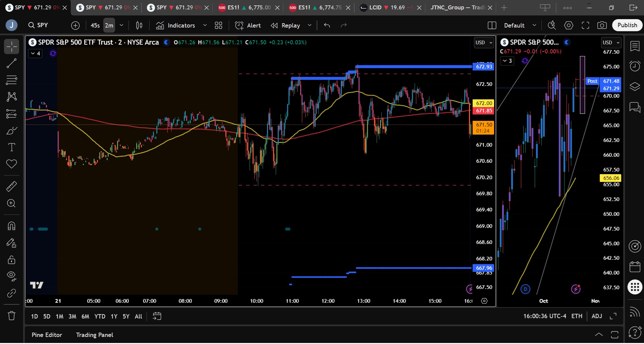Select the brush drawing tool

coord(11,131)
